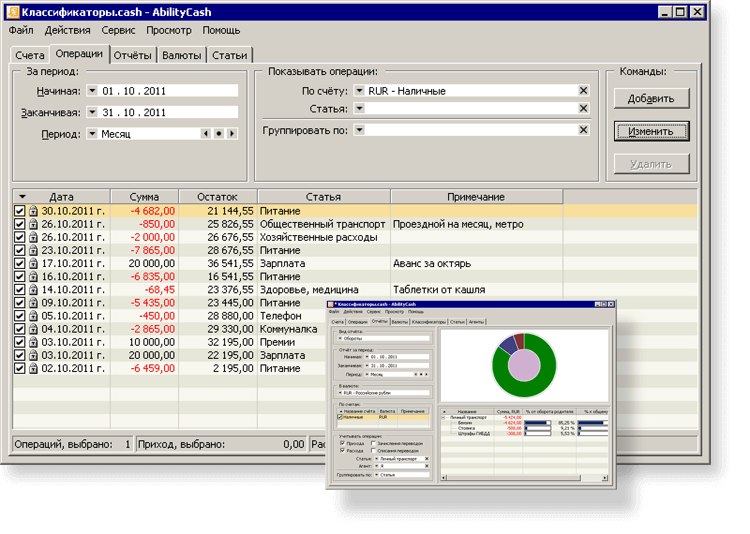Toggle the checkbox on the Общественный транспорт row
The width and height of the screenshot is (750, 534).
19,224
